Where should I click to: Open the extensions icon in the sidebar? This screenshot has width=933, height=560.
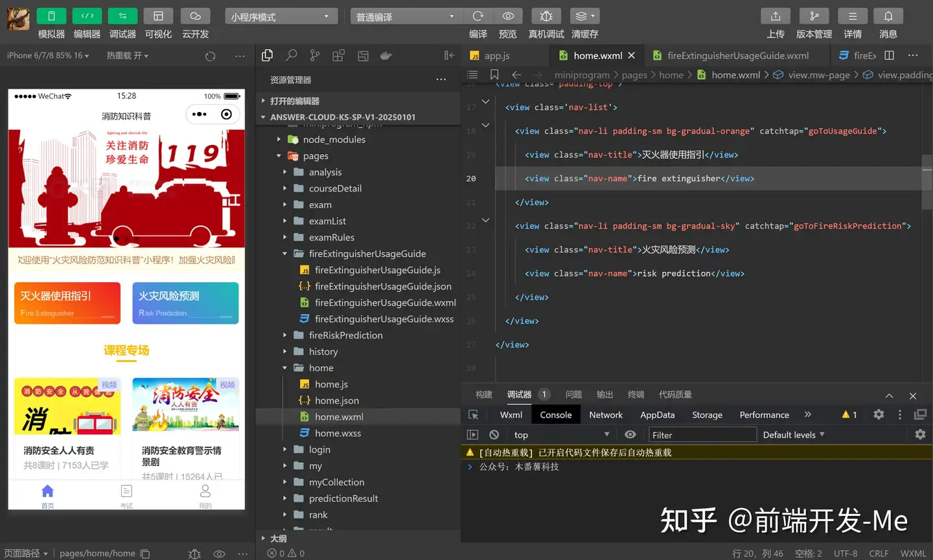338,56
